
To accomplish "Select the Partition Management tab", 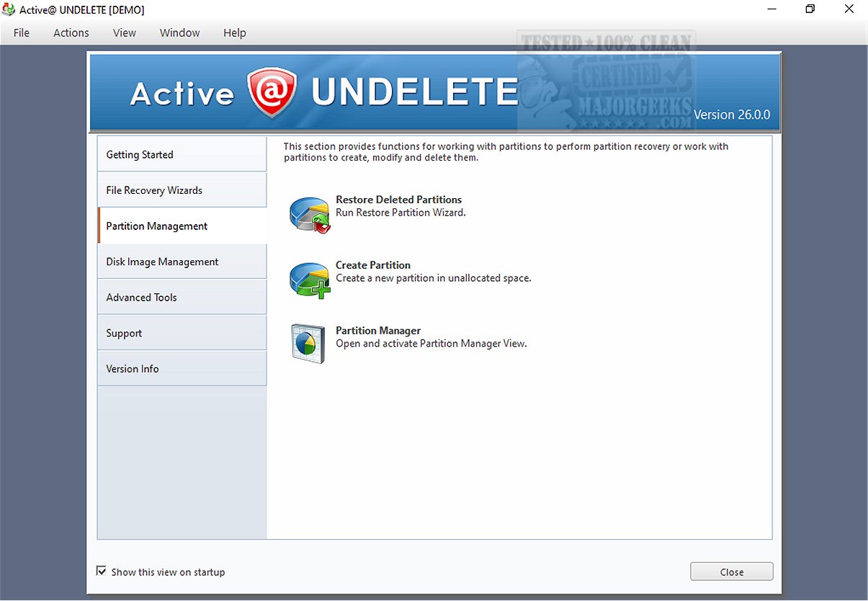I will click(182, 226).
